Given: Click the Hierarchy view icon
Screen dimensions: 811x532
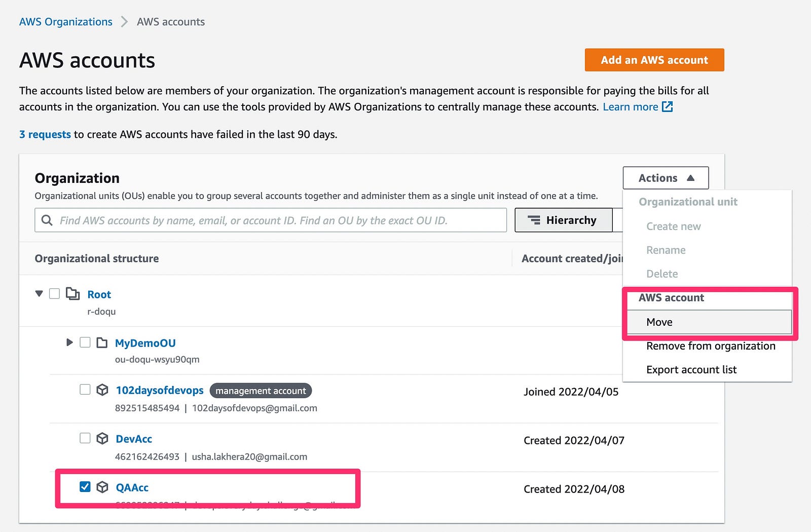Looking at the screenshot, I should pyautogui.click(x=534, y=220).
